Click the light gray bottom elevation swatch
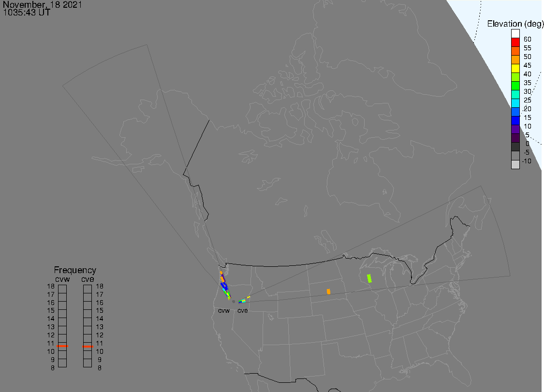 point(515,164)
